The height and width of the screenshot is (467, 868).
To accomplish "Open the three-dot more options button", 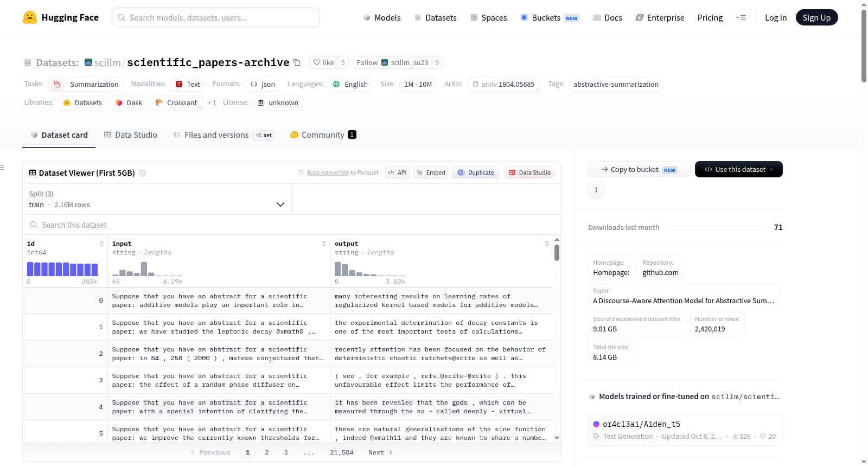I will (596, 190).
